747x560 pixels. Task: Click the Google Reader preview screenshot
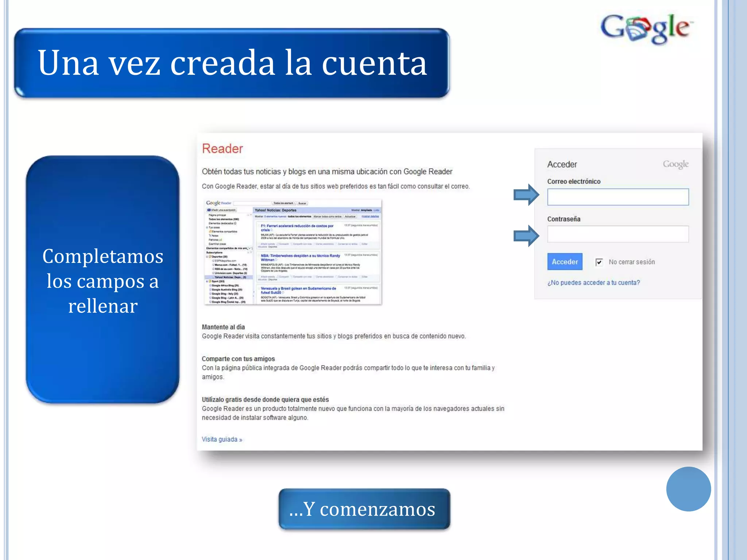(x=293, y=252)
